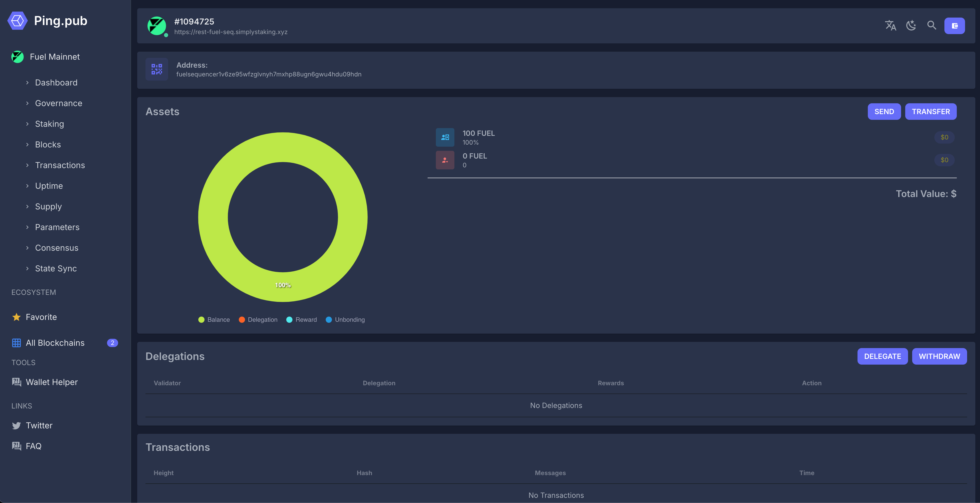The image size is (980, 503).
Task: Toggle dark mode moon icon
Action: tap(911, 26)
